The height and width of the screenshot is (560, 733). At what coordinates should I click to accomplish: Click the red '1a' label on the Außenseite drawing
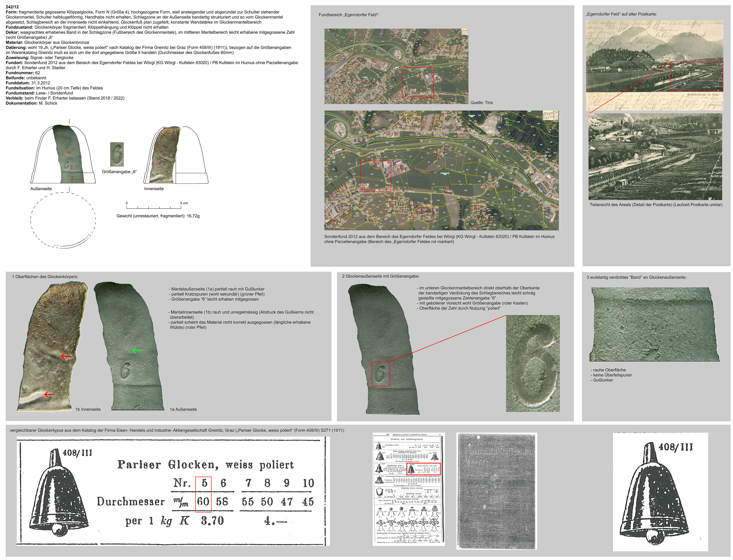68,152
